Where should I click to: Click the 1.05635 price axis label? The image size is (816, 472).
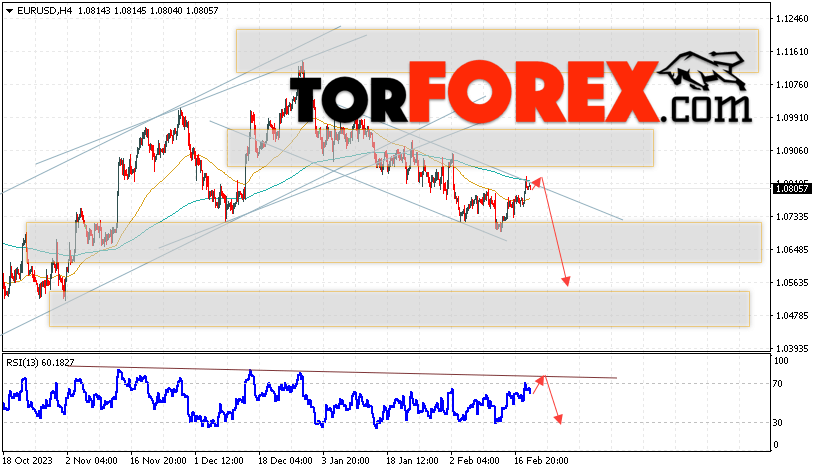click(x=792, y=283)
